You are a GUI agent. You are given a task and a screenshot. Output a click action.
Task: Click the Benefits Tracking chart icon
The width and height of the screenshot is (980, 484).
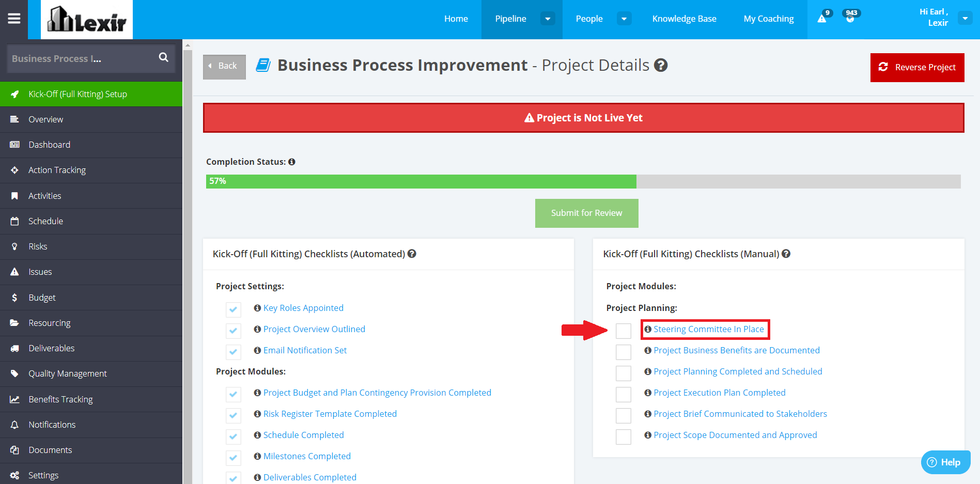coord(15,399)
